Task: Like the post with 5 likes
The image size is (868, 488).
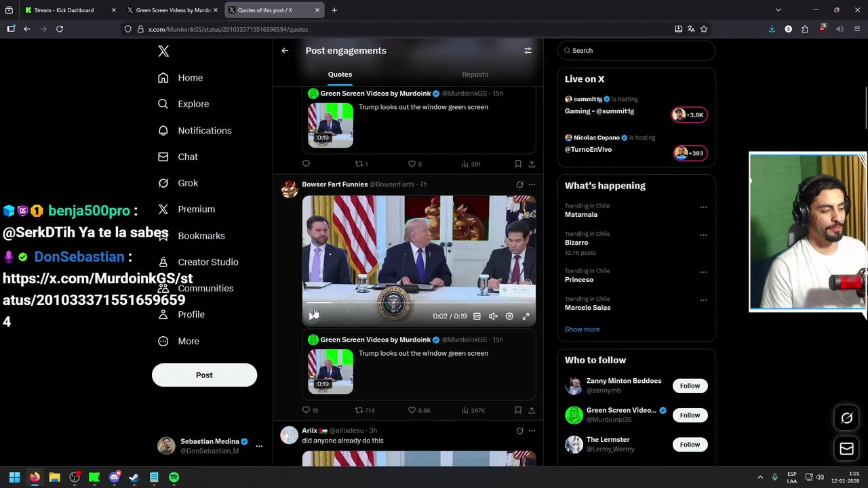Action: click(414, 164)
